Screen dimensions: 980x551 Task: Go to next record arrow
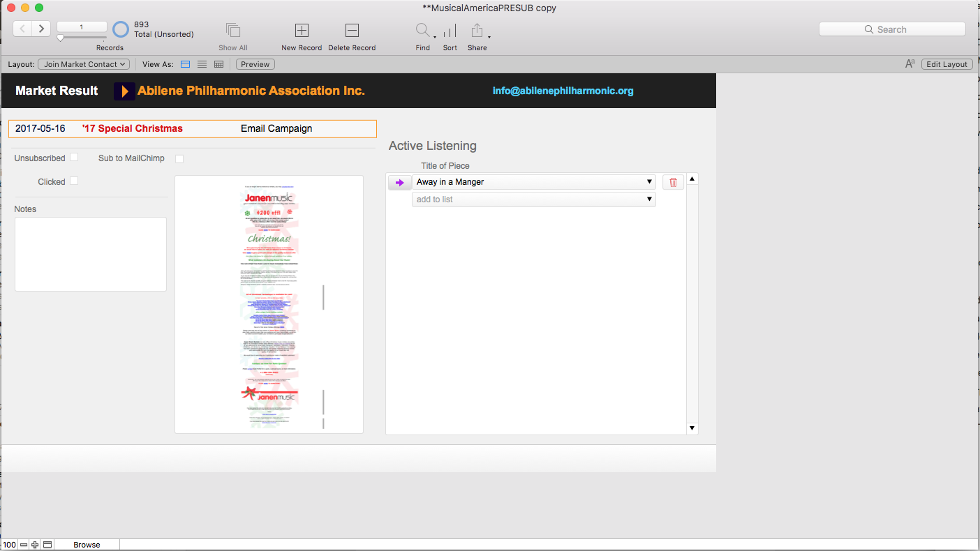coord(41,29)
